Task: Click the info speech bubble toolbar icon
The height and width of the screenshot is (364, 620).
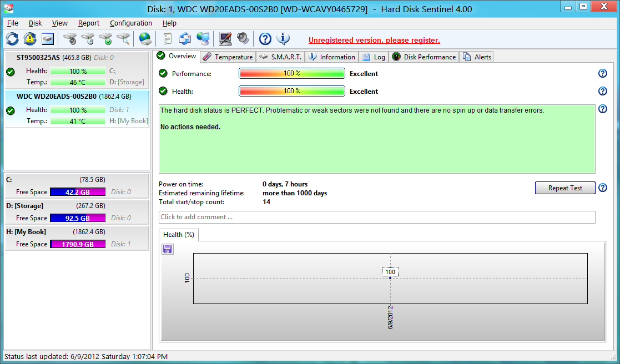Action: [283, 39]
